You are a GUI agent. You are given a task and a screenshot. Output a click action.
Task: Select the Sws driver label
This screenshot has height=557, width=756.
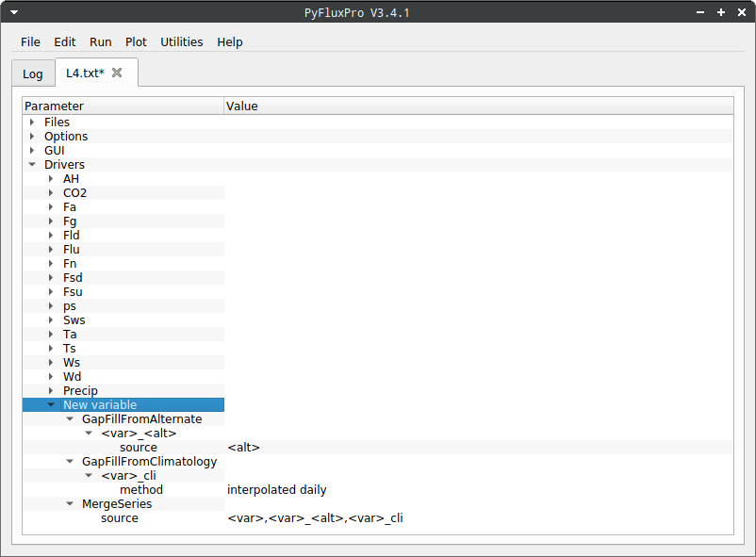(x=74, y=320)
